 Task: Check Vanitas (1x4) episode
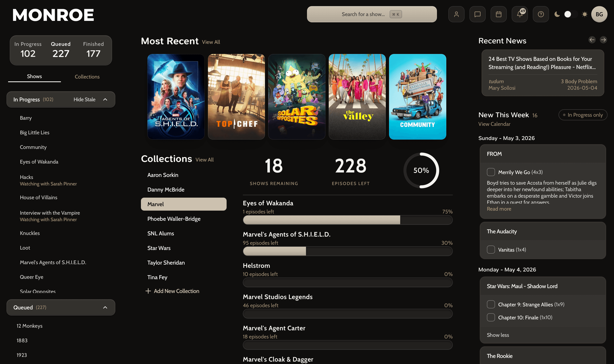click(x=491, y=249)
